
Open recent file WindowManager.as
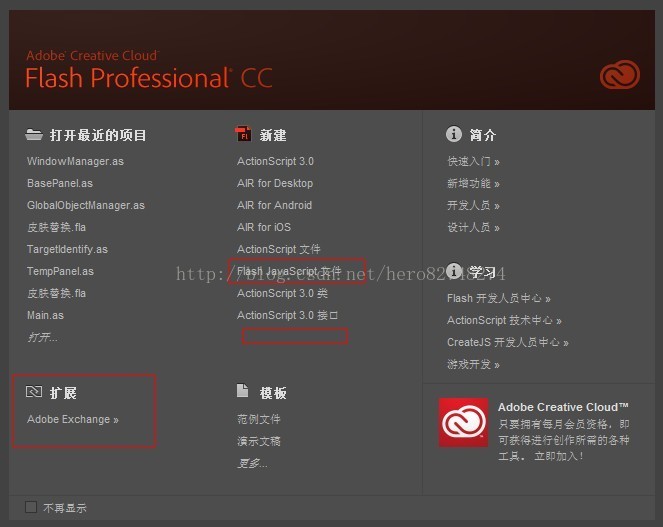pyautogui.click(x=75, y=161)
